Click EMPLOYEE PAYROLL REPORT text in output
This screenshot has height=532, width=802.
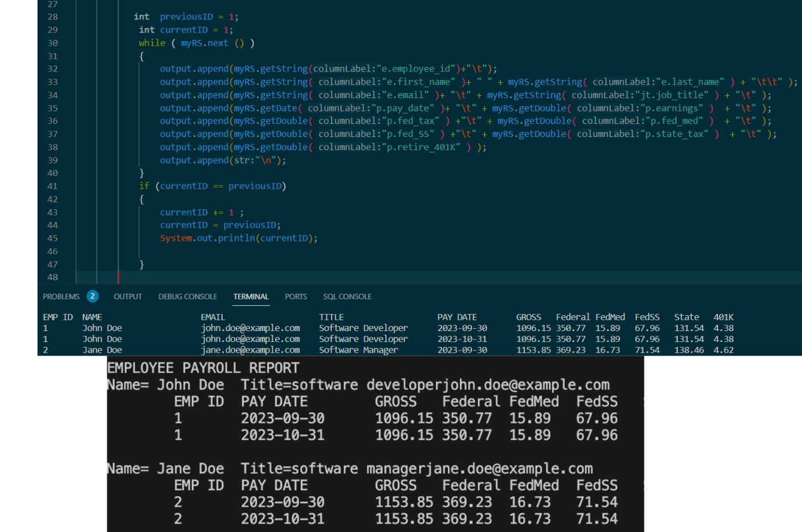pyautogui.click(x=201, y=368)
